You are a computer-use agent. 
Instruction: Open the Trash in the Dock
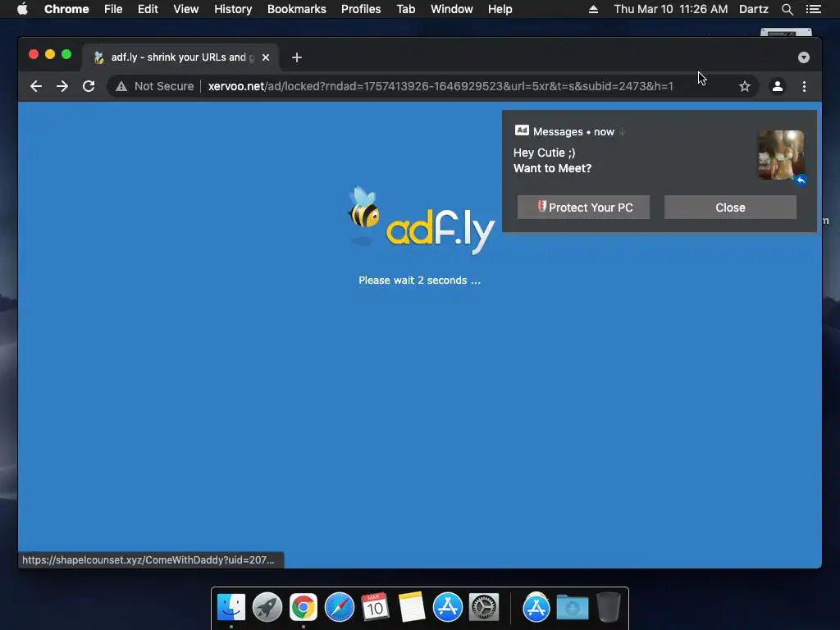(609, 608)
